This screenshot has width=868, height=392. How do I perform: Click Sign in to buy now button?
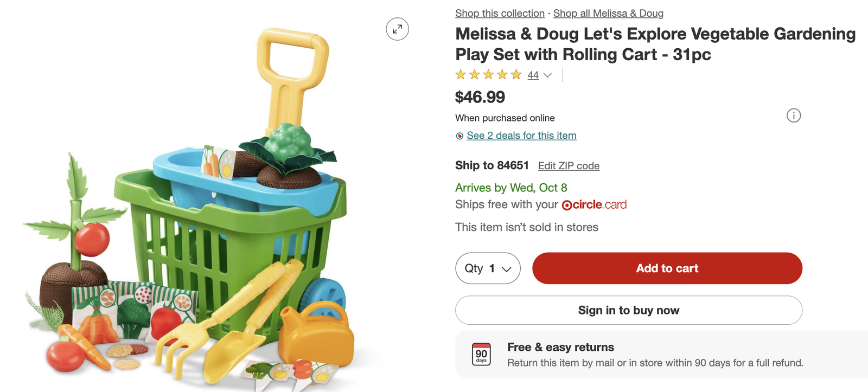pyautogui.click(x=628, y=310)
